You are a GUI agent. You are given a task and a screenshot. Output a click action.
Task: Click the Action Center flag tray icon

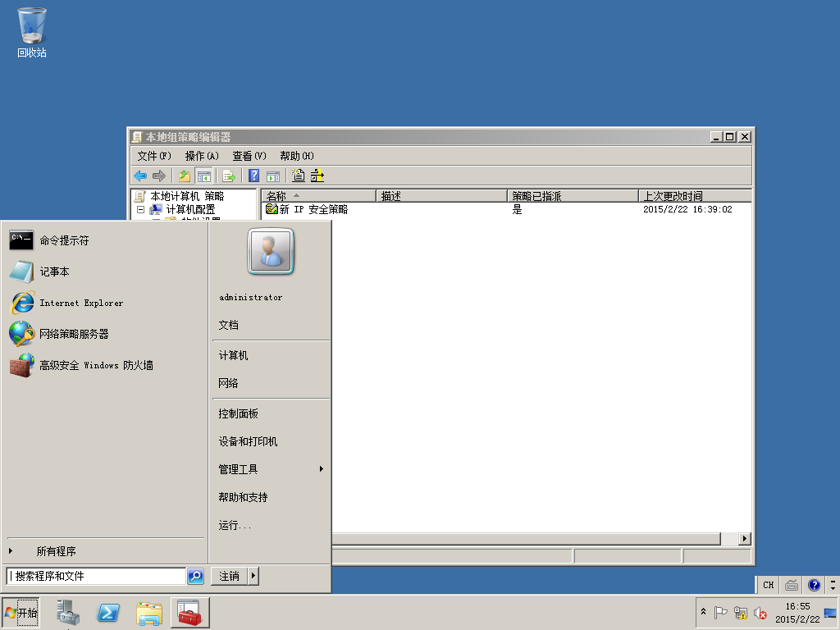(x=720, y=612)
